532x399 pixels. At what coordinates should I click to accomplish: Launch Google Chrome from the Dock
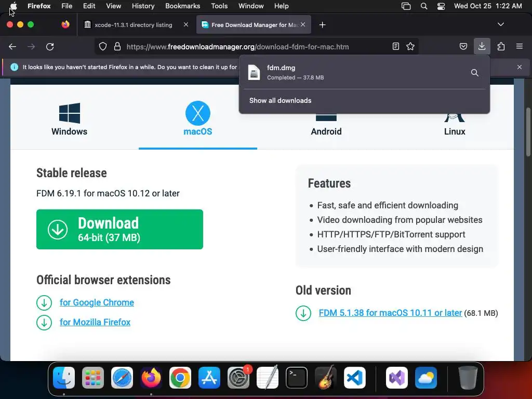click(180, 377)
